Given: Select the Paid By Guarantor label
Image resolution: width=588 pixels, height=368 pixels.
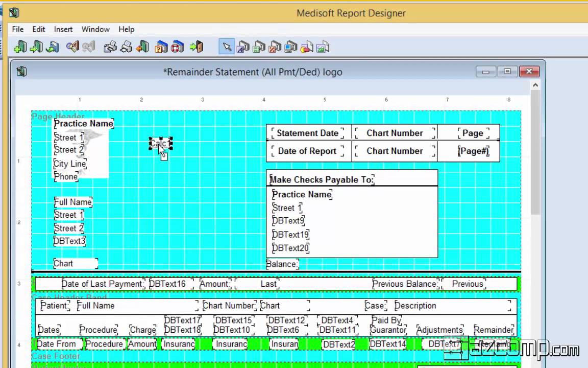Looking at the screenshot, I should pyautogui.click(x=388, y=325).
